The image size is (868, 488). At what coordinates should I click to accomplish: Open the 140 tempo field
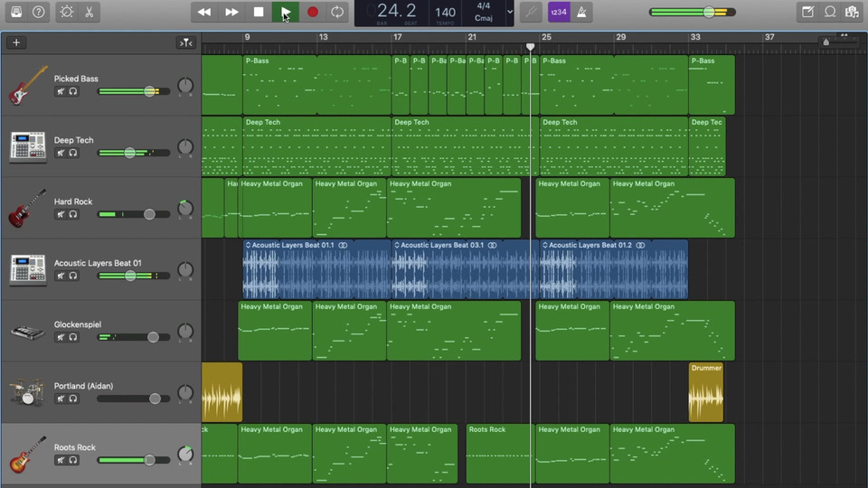point(445,12)
